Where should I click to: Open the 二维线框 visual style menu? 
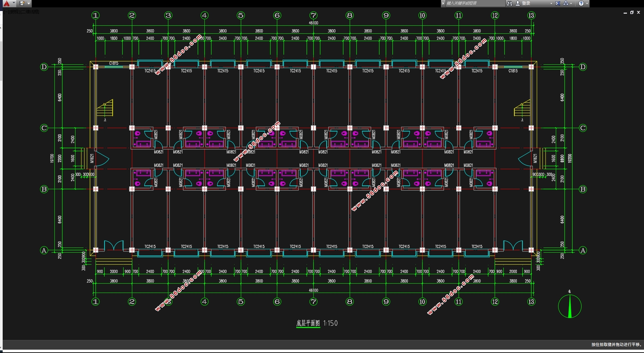point(31,12)
